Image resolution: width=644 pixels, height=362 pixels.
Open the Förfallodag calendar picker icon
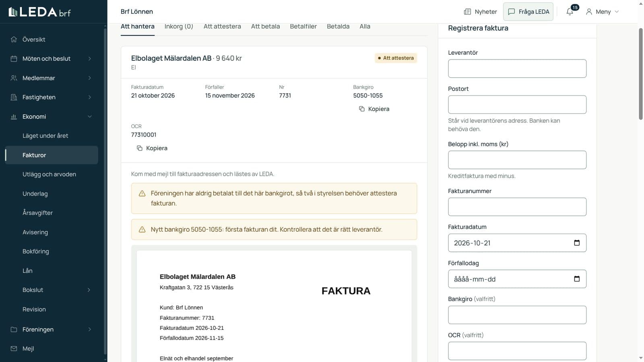[577, 279]
